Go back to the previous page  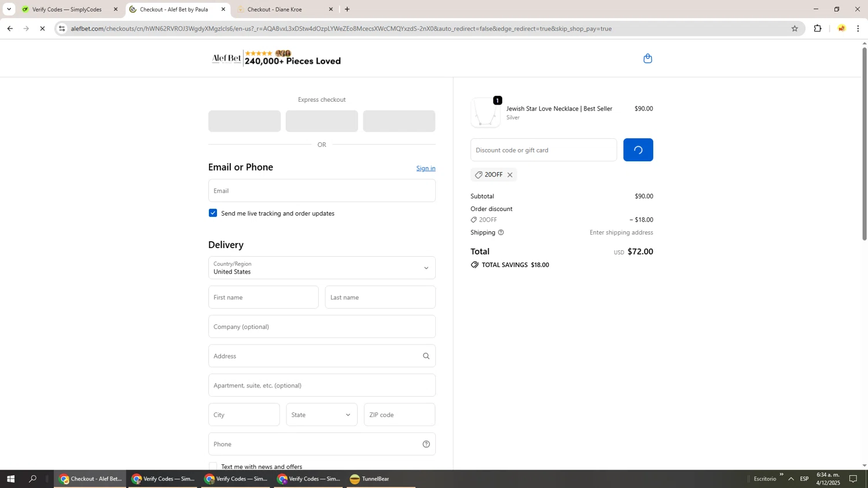10,28
